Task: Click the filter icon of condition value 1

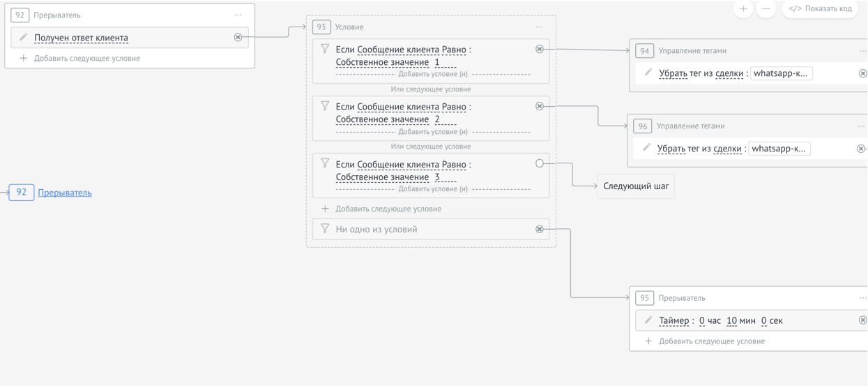Action: click(324, 49)
